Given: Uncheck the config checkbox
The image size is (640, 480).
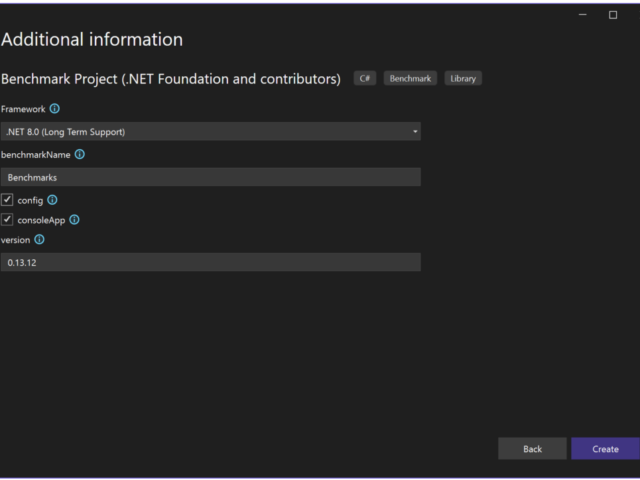Looking at the screenshot, I should pyautogui.click(x=8, y=200).
